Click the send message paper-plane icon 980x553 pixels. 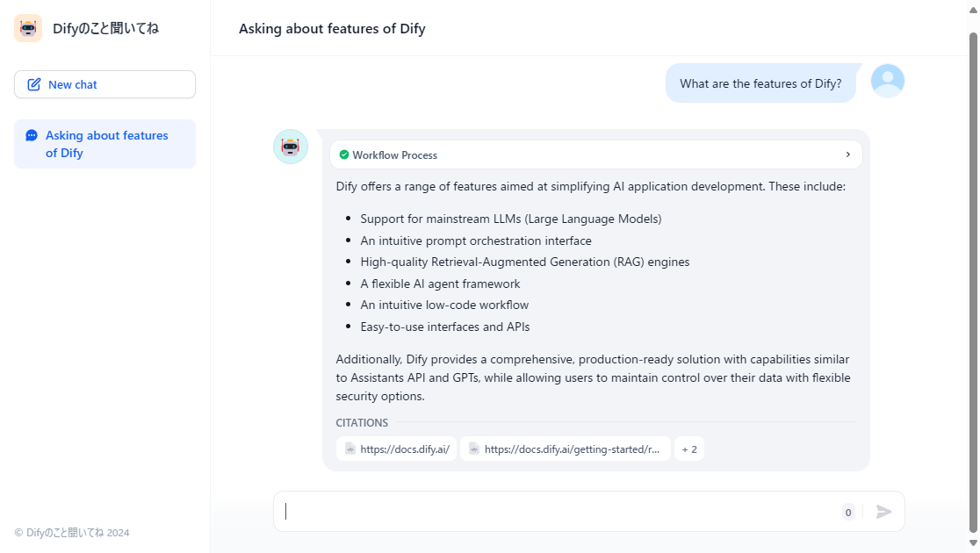coord(884,511)
